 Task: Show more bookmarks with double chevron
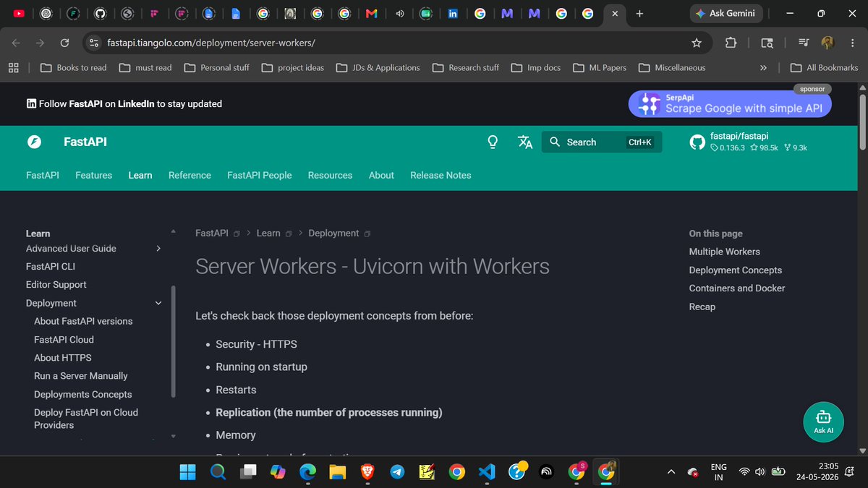(x=763, y=67)
